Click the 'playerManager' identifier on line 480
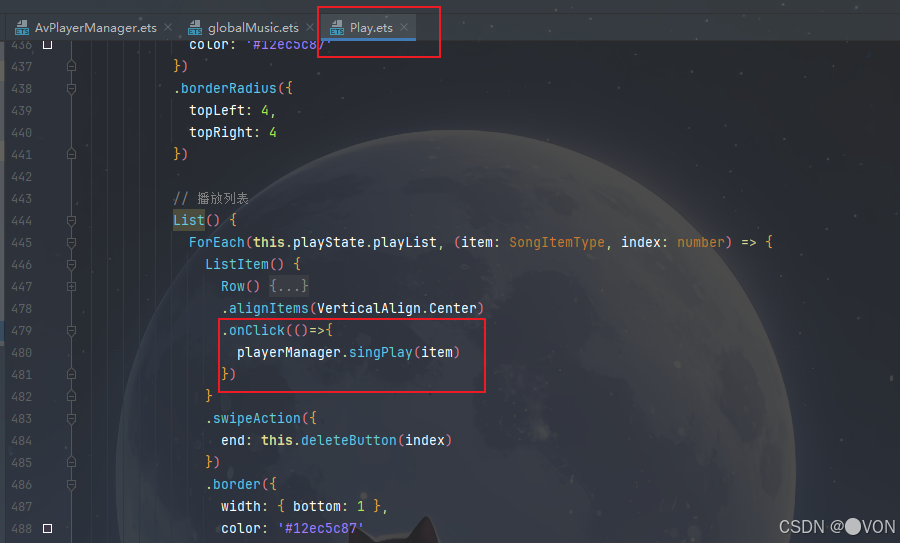Viewport: 900px width, 543px height. (289, 352)
